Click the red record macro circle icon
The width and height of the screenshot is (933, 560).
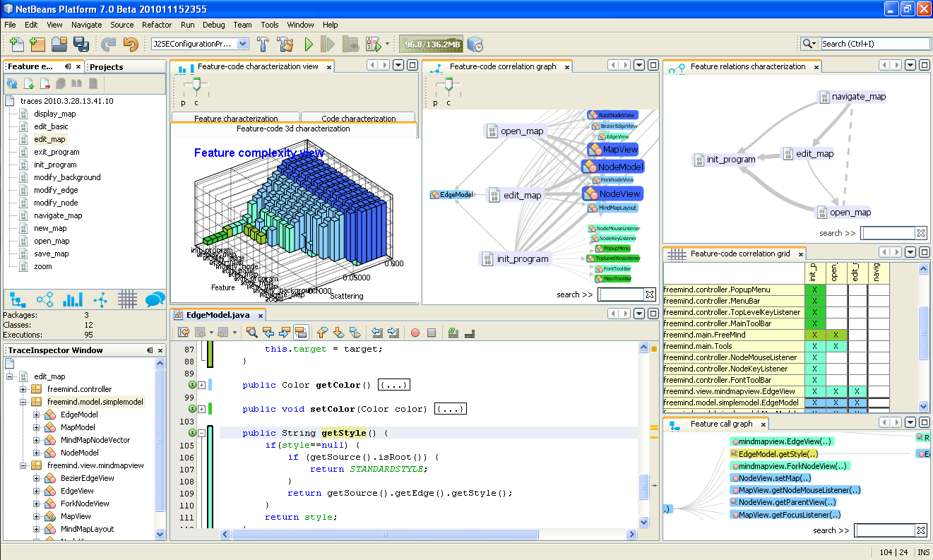coord(415,332)
